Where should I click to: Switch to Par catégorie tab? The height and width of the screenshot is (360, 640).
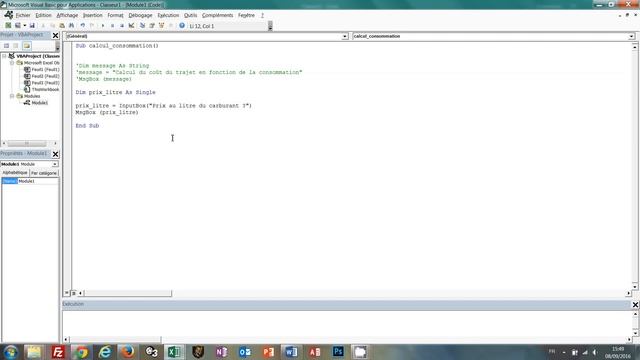pyautogui.click(x=44, y=173)
